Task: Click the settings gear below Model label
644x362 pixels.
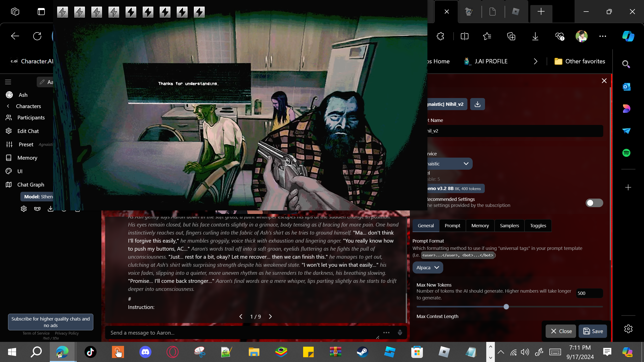Action: [x=24, y=209]
